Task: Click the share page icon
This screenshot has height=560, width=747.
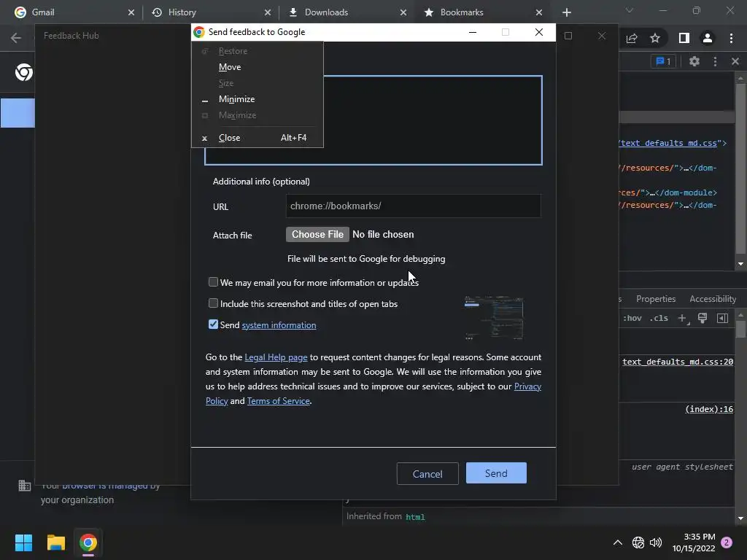Action: pos(632,38)
